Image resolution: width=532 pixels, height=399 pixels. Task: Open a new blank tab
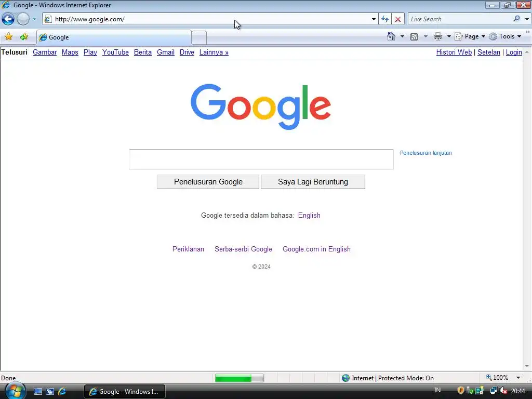(199, 37)
